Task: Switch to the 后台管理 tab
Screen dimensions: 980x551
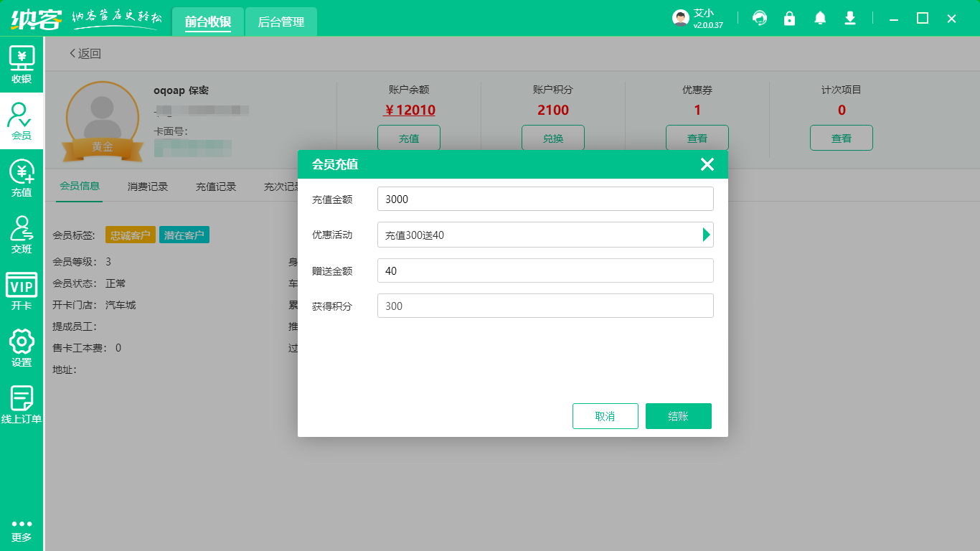Action: (281, 22)
